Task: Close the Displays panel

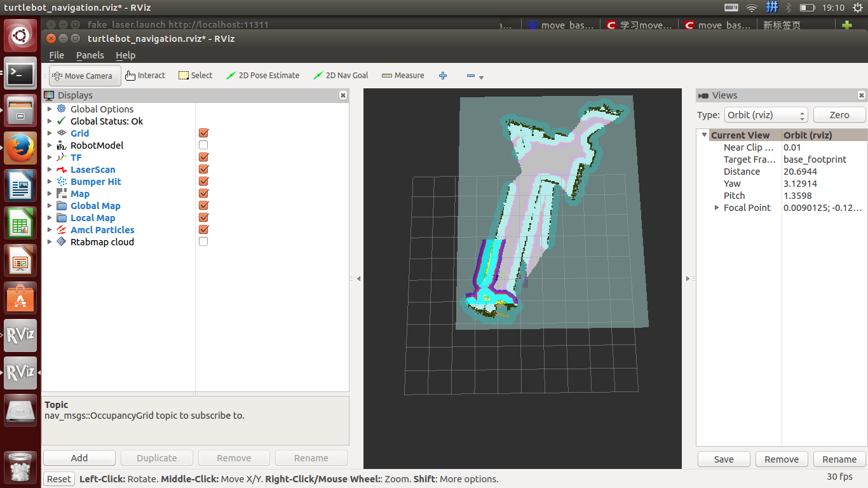Action: 343,95
